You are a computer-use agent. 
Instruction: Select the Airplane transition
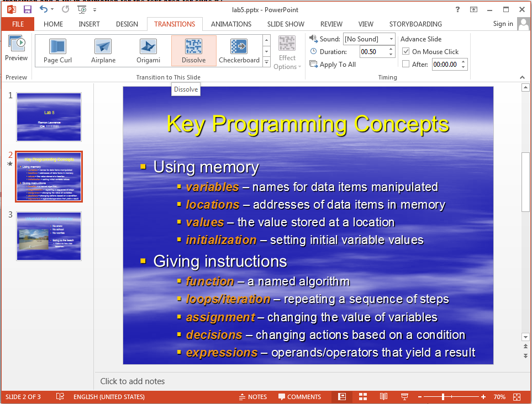click(103, 51)
